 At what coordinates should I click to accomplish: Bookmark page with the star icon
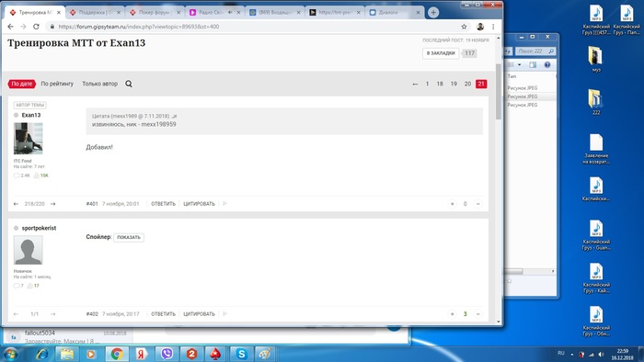pyautogui.click(x=464, y=27)
